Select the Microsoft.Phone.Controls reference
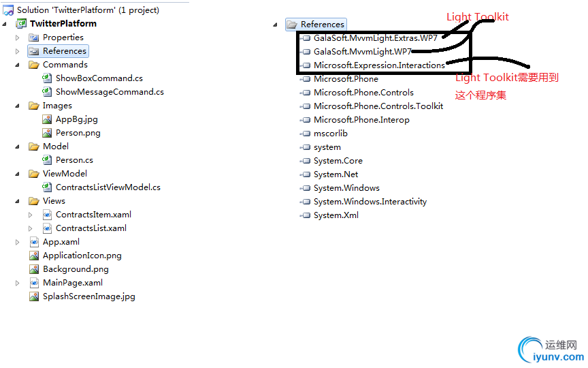Screen dimensions: 588x368 click(363, 93)
